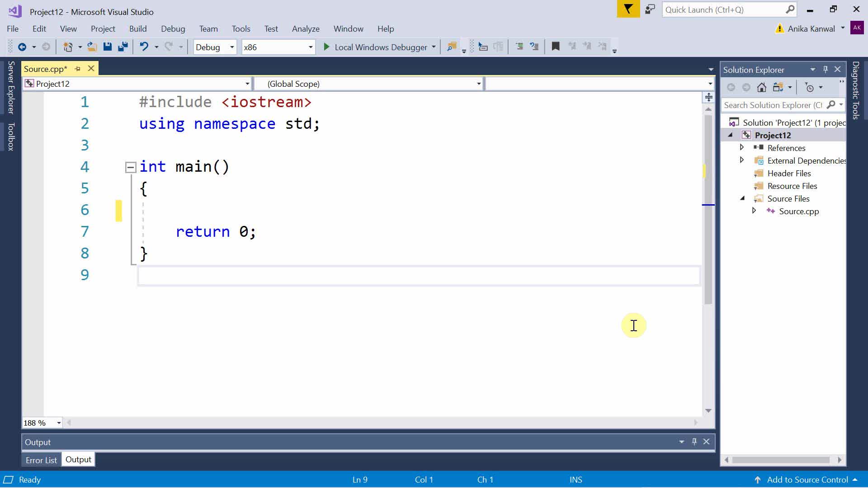
Task: Open the x86 platform dropdown
Action: pos(311,47)
